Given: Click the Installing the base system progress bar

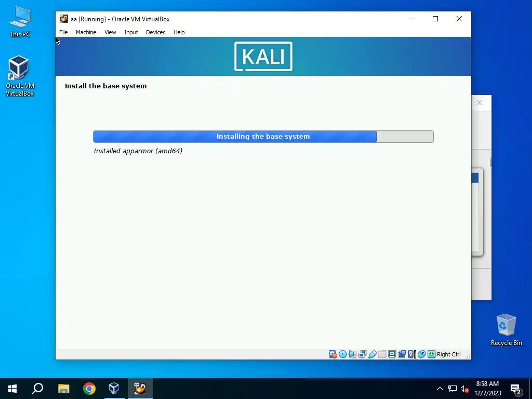Looking at the screenshot, I should (263, 137).
